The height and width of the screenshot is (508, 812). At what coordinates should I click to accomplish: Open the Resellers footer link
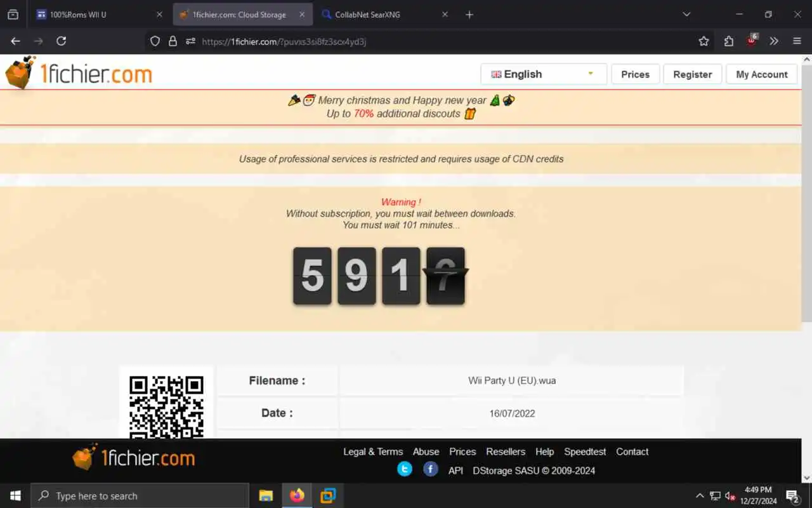coord(506,452)
